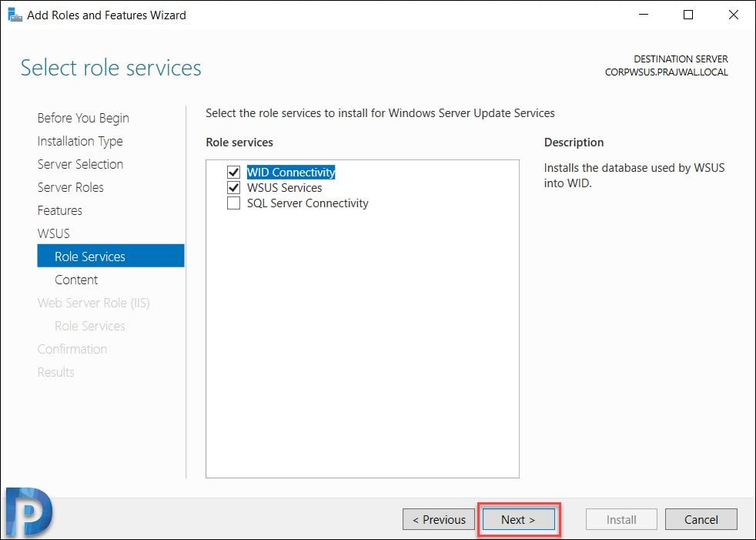Click the Next button
This screenshot has width=756, height=540.
point(518,520)
